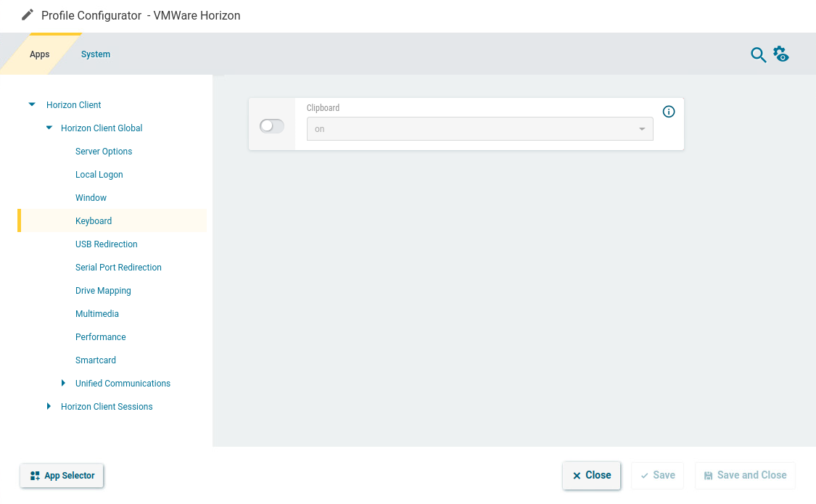Collapse the Horizon Client tree node
Screen dimensions: 816x504
pyautogui.click(x=32, y=104)
